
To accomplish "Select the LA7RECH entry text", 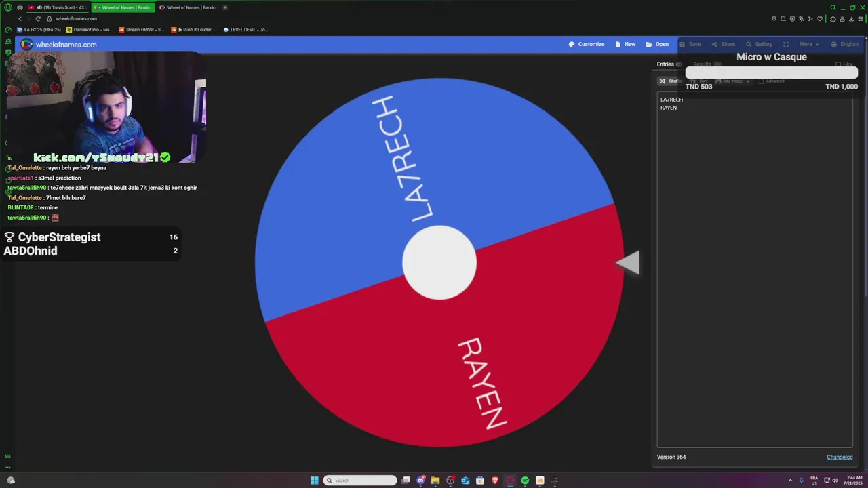I will (x=671, y=100).
